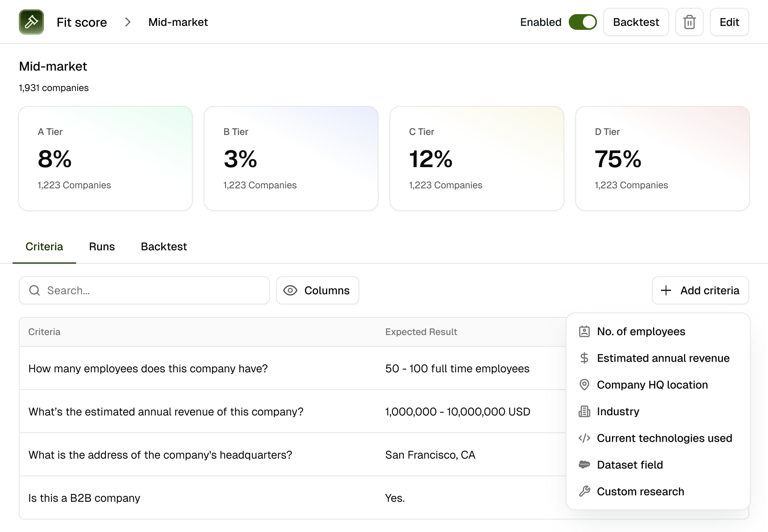Screen dimensions: 768x532
Task: Click the dollar sign revenue icon
Action: (x=584, y=358)
